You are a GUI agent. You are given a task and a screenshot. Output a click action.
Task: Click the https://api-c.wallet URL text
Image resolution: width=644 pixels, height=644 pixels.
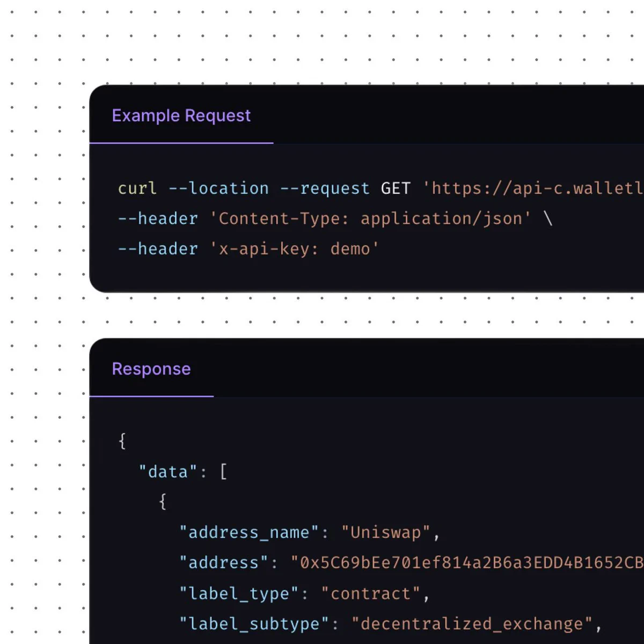point(533,188)
